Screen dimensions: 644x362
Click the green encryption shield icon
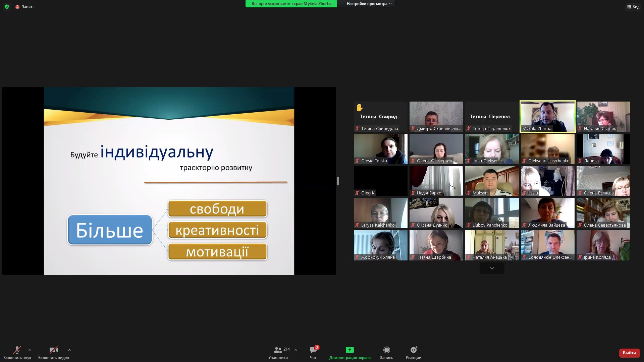click(x=7, y=7)
